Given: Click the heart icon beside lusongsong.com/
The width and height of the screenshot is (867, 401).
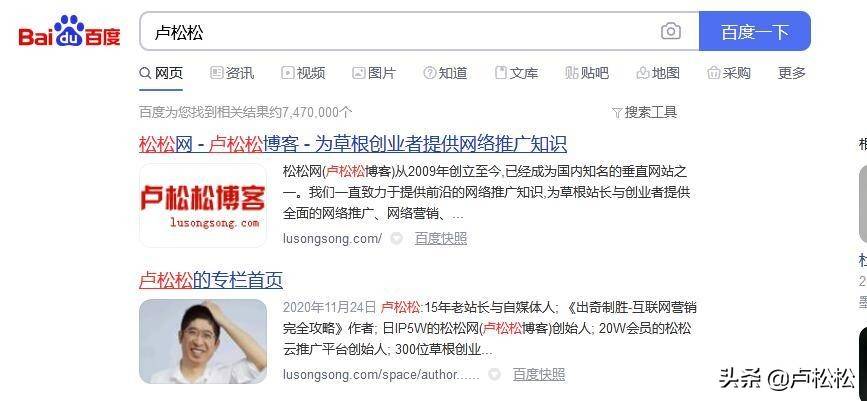Looking at the screenshot, I should point(396,238).
